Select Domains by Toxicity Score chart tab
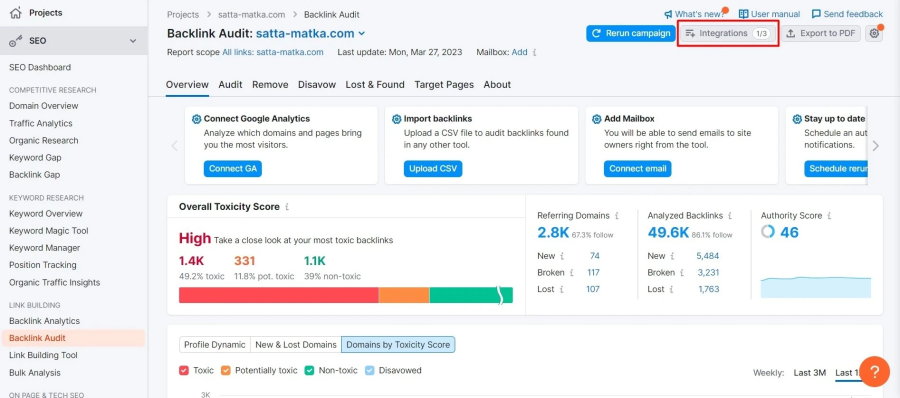The image size is (900, 398). click(x=398, y=345)
